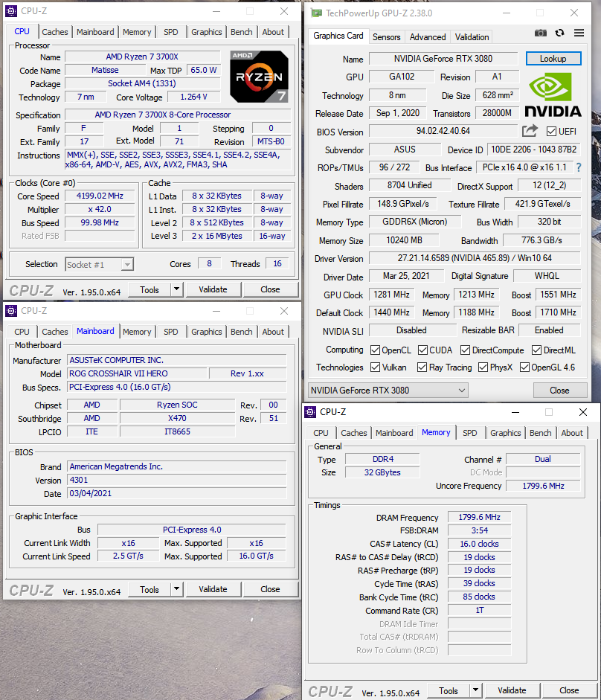This screenshot has width=601, height=700.
Task: Toggle the CUDA checkbox
Action: click(422, 350)
